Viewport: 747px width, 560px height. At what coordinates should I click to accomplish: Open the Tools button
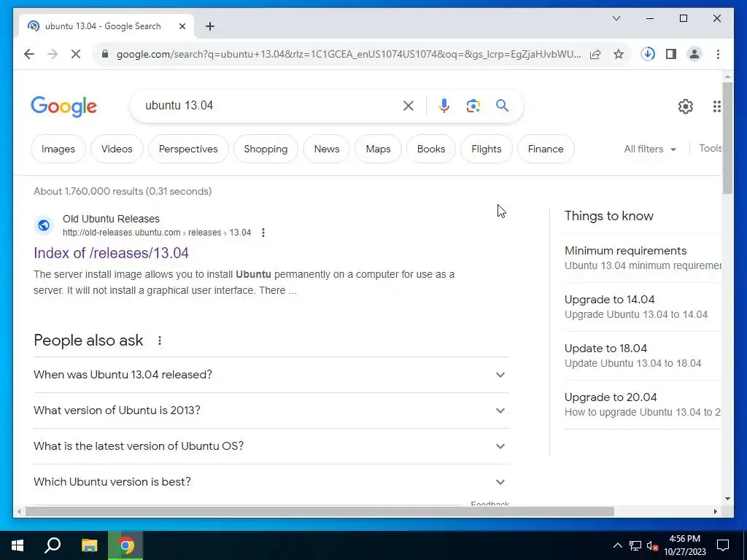point(711,148)
